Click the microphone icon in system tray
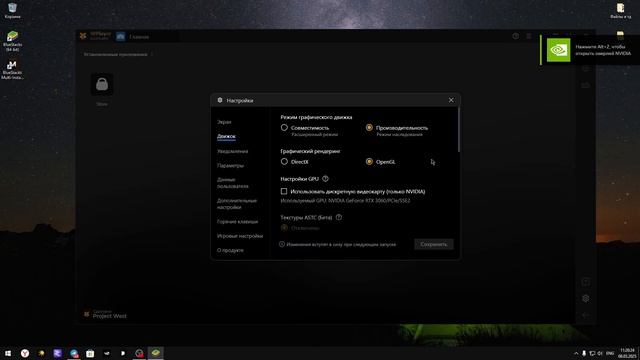The width and height of the screenshot is (640, 360). click(584, 353)
